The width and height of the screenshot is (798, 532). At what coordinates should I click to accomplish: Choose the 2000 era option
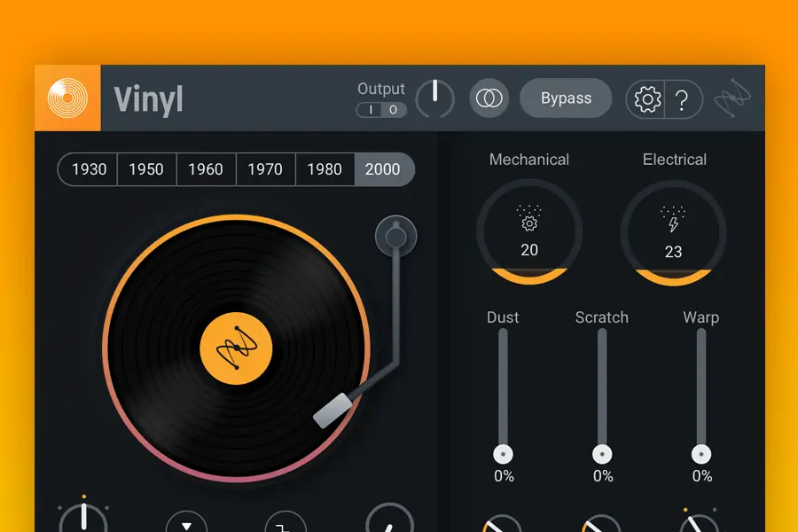383,169
